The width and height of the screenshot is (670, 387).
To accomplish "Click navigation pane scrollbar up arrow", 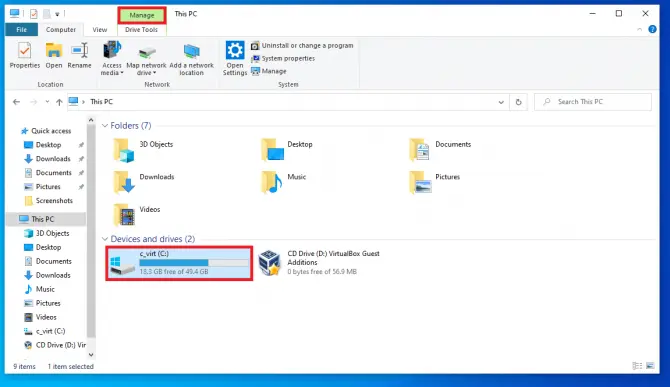I will click(x=91, y=120).
